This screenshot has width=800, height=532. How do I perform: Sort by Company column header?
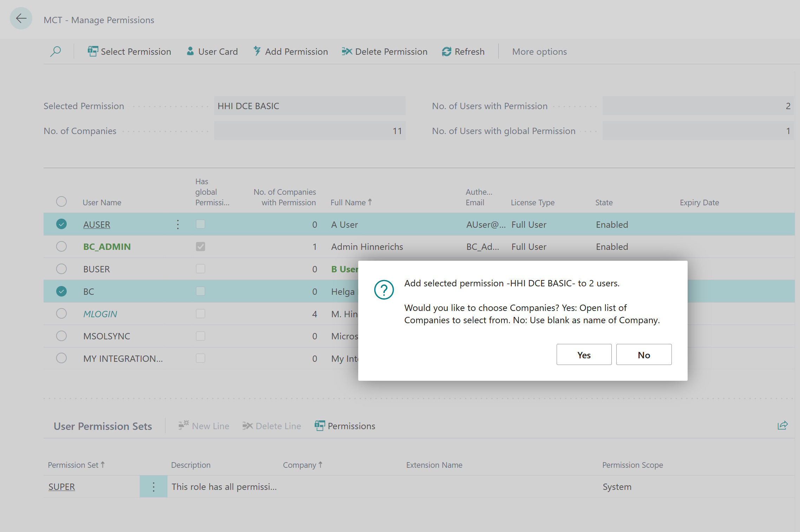303,465
